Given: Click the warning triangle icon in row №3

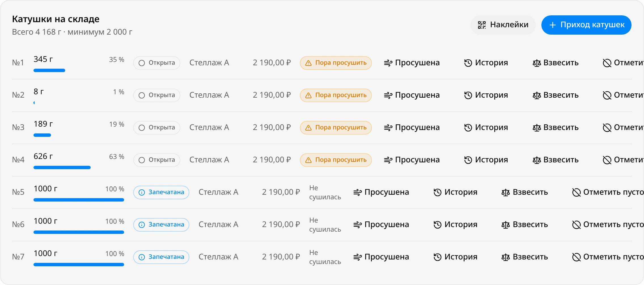Looking at the screenshot, I should pos(308,128).
